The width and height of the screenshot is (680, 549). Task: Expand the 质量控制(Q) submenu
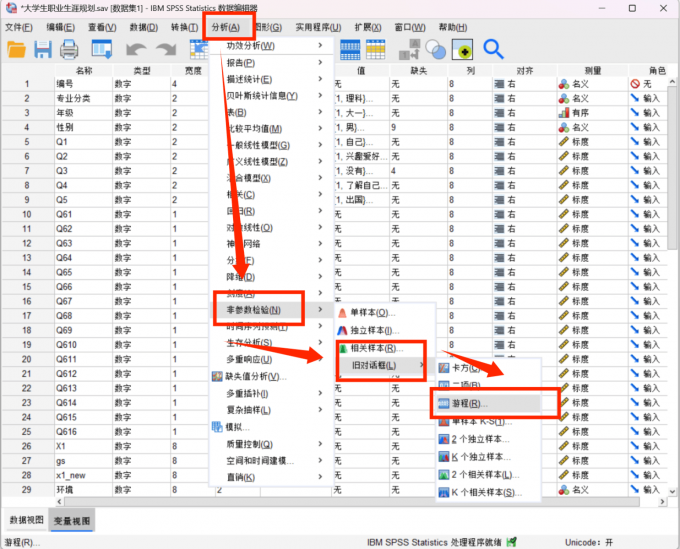320,444
